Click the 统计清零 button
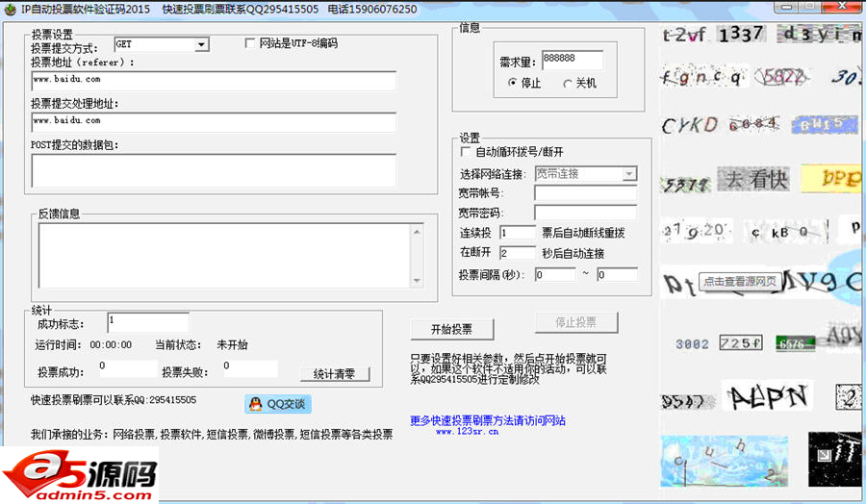866x504 pixels. pyautogui.click(x=335, y=374)
